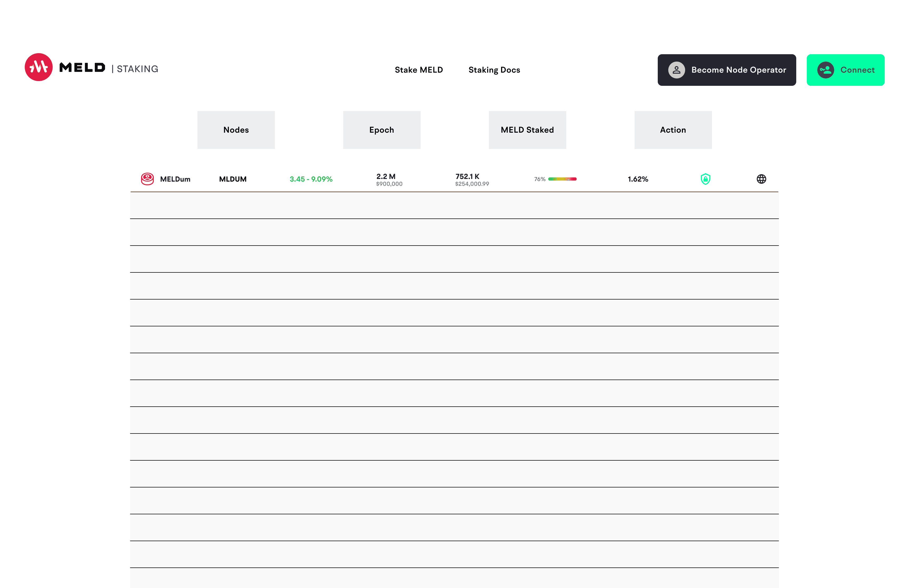Screen dimensions: 910x588
Task: Click the Become Node Operator button
Action: [726, 70]
